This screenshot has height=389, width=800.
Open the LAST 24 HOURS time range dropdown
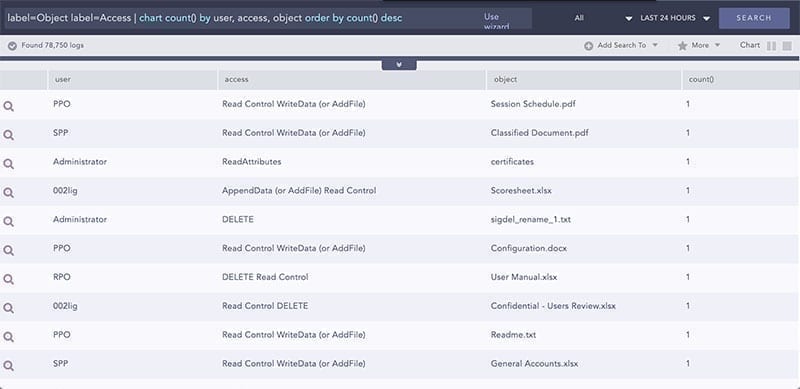[x=675, y=18]
